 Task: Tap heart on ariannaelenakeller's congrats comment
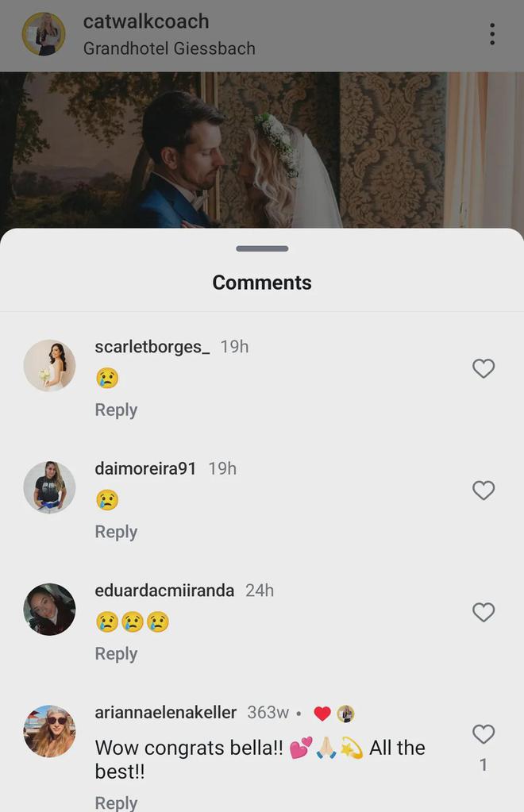click(484, 734)
